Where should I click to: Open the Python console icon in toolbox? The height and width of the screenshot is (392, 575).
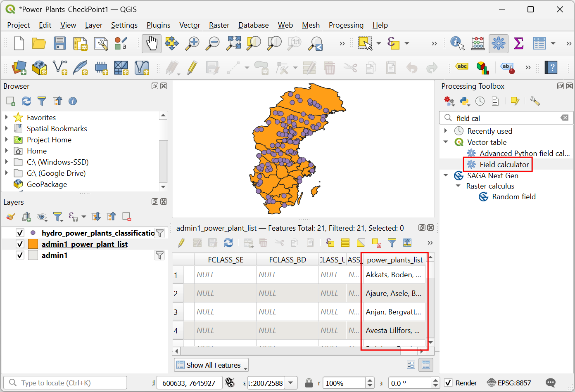tap(465, 101)
